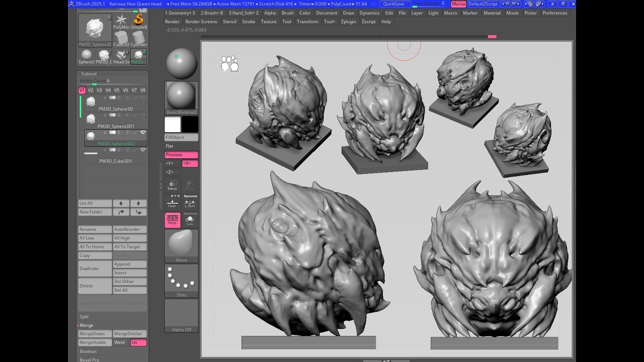
Task: Open the Dots stroke selector
Action: (181, 281)
